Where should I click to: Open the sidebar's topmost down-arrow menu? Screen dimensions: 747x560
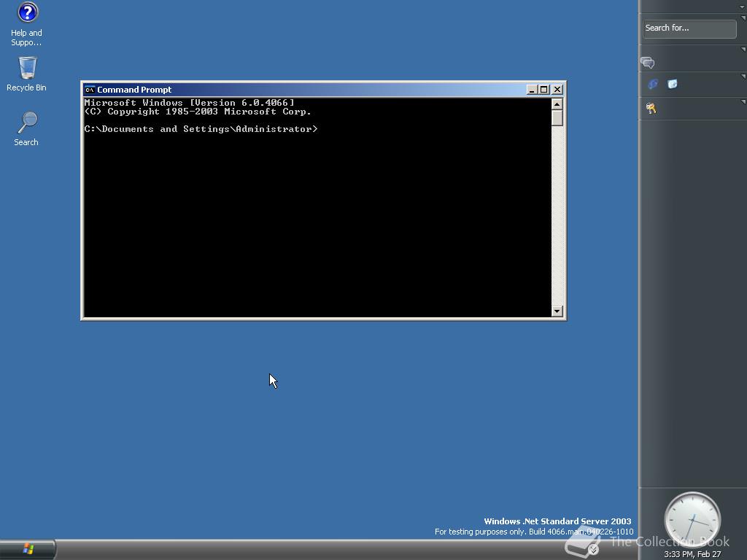742,6
